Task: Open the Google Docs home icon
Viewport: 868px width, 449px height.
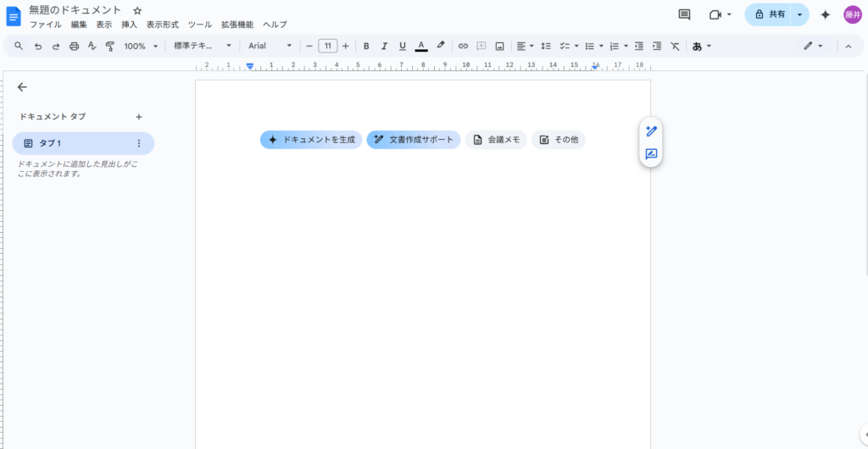Action: 14,17
